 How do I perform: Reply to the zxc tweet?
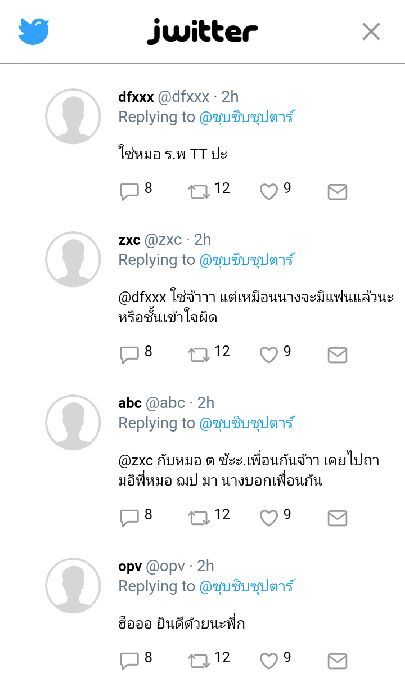click(x=129, y=355)
